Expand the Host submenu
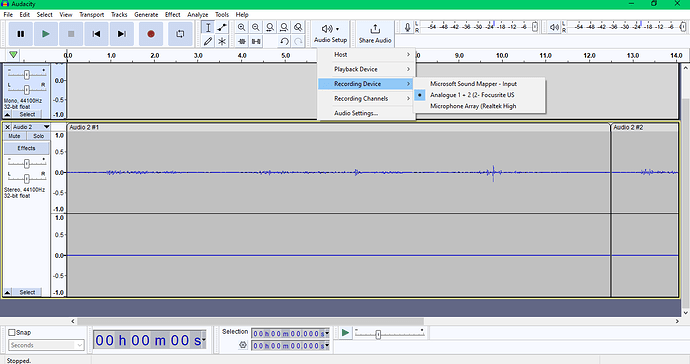Screen dimensions: 690x364 coord(367,55)
